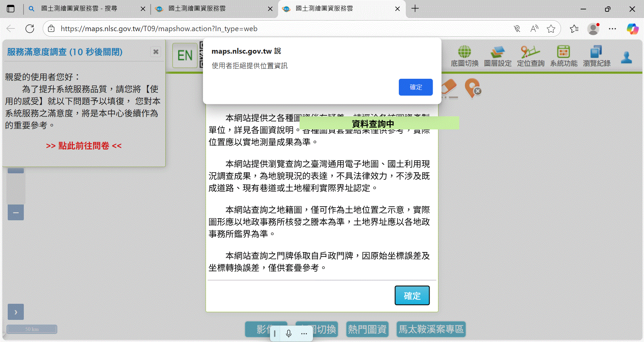644x342 pixels.
Task: Open browser Settings and more menu
Action: pyautogui.click(x=612, y=29)
